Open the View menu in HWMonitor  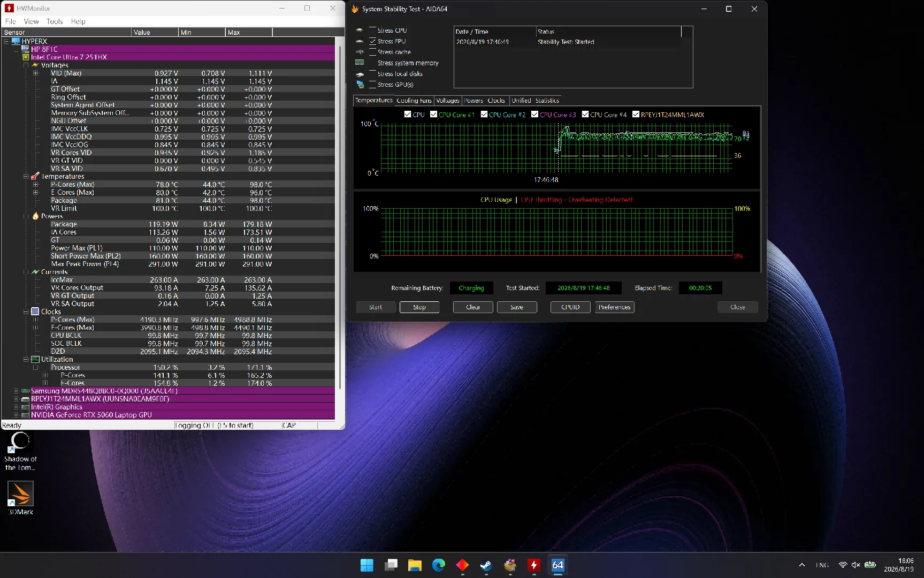pyautogui.click(x=31, y=21)
